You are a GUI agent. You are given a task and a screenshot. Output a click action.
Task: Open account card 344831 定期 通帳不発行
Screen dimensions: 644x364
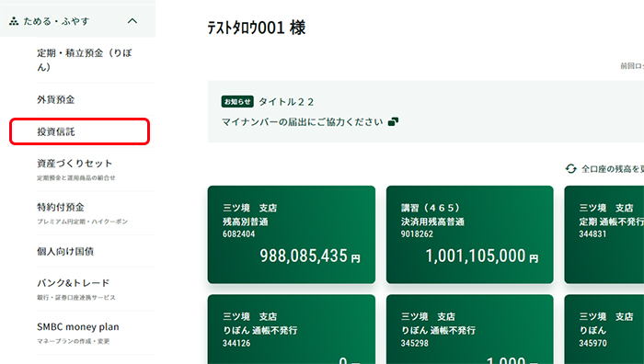tap(604, 234)
